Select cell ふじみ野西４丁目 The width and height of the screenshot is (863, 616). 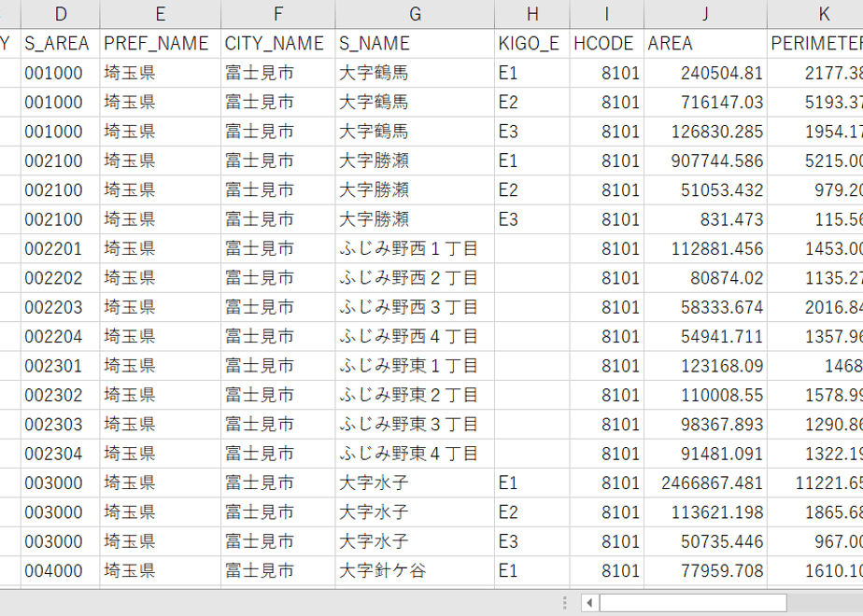point(415,337)
